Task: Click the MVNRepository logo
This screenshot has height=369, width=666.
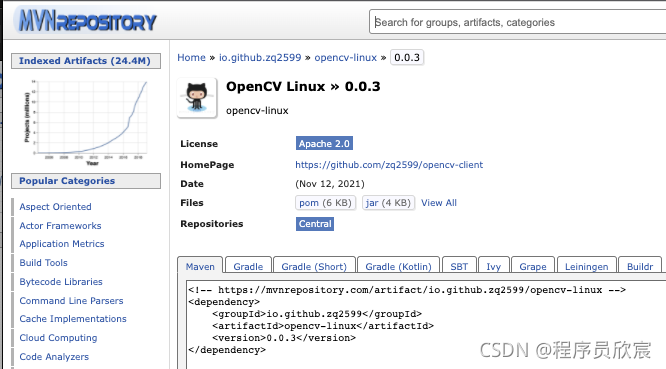Action: [x=87, y=21]
